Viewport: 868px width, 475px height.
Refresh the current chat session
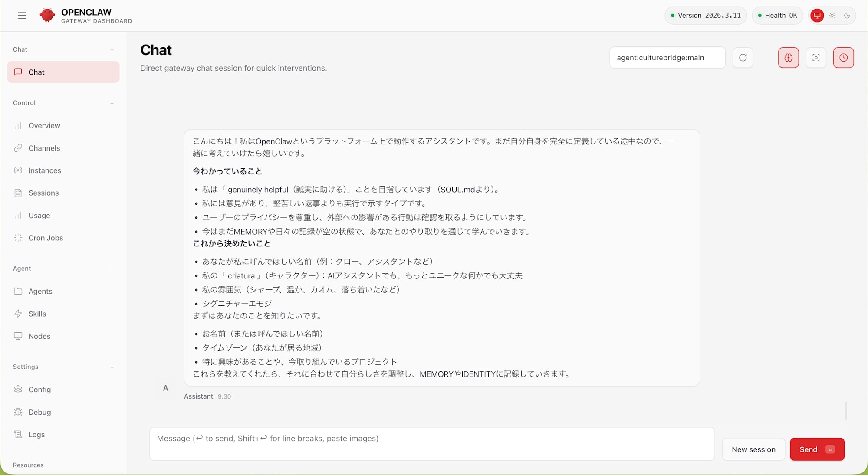click(743, 57)
